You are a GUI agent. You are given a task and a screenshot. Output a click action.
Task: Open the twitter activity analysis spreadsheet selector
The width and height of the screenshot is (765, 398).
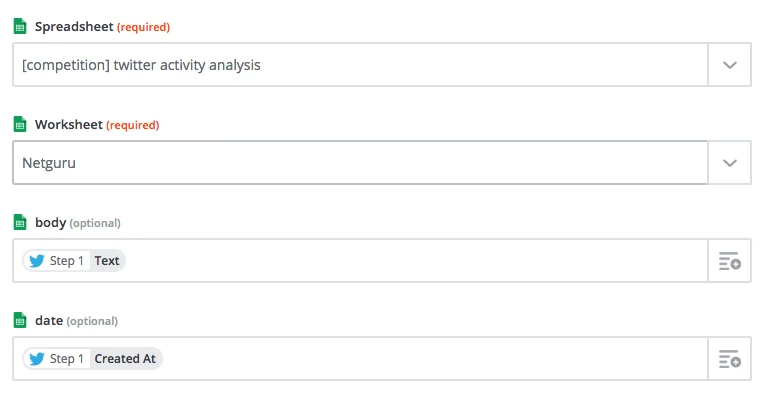point(360,65)
